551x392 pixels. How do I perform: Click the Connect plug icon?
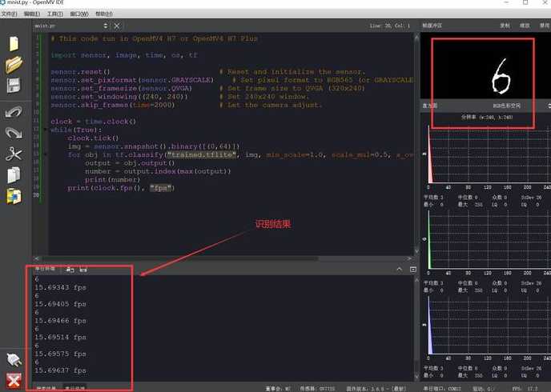[x=14, y=360]
